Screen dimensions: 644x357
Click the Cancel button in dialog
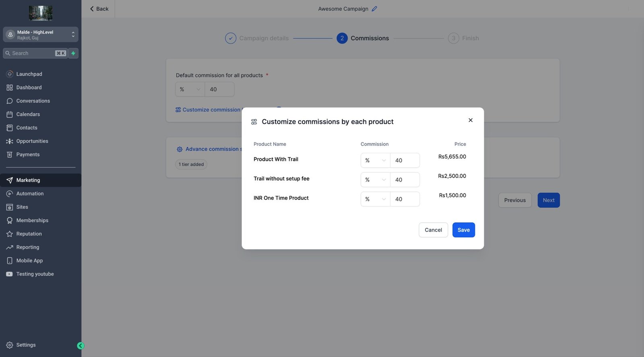pos(433,230)
